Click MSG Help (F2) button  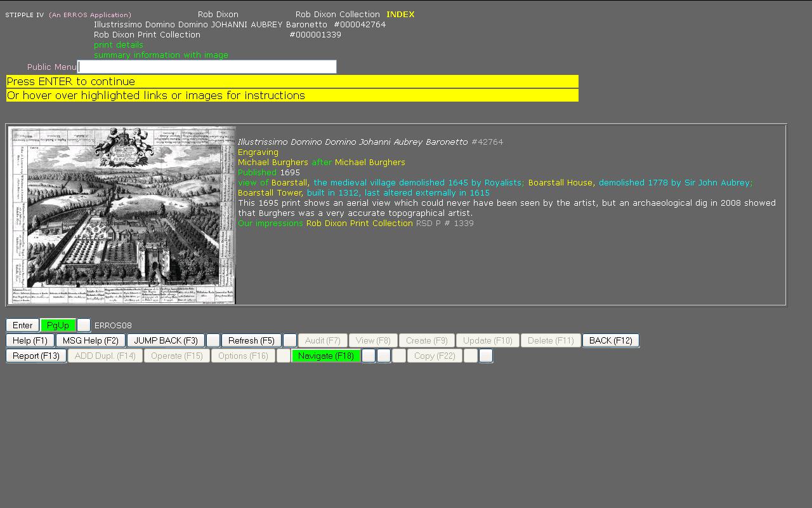coord(90,340)
